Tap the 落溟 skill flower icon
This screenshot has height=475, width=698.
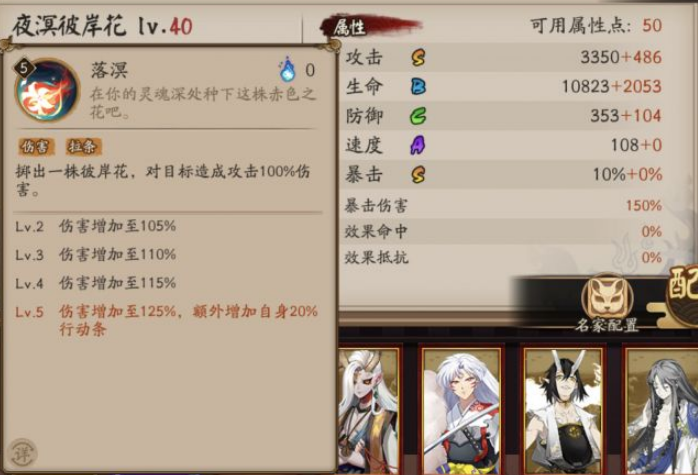47,90
